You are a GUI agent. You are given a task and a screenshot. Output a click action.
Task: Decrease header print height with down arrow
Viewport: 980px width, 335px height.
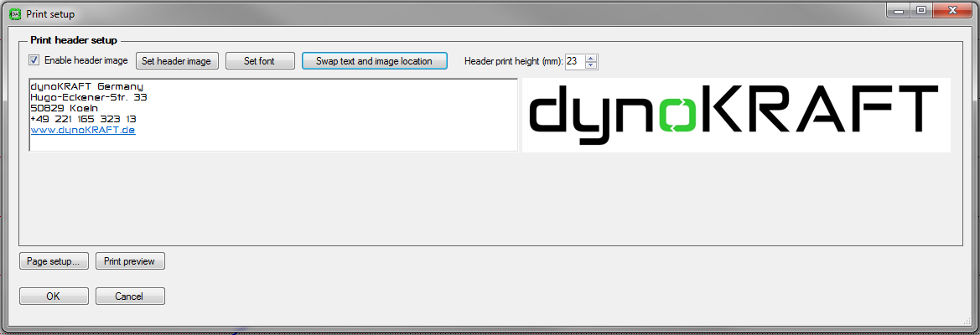592,64
